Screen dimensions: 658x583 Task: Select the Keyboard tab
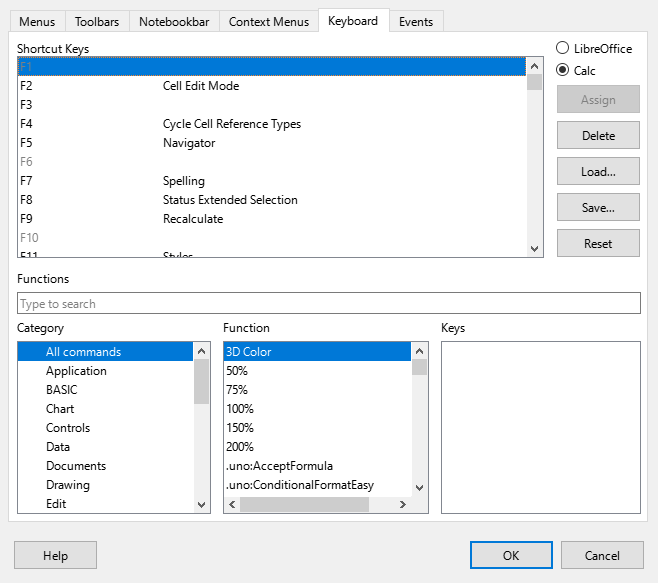point(353,21)
